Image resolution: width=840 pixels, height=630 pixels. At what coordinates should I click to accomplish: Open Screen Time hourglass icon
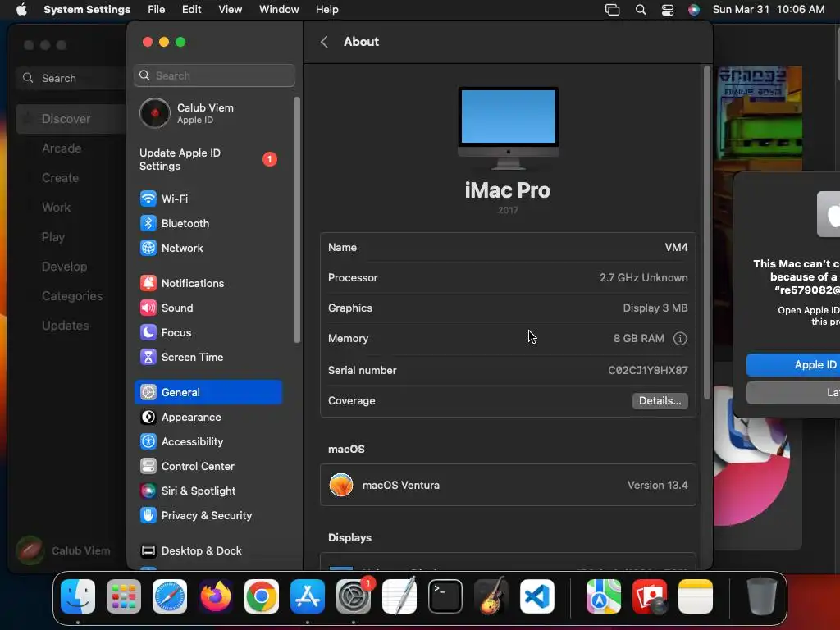tap(148, 357)
